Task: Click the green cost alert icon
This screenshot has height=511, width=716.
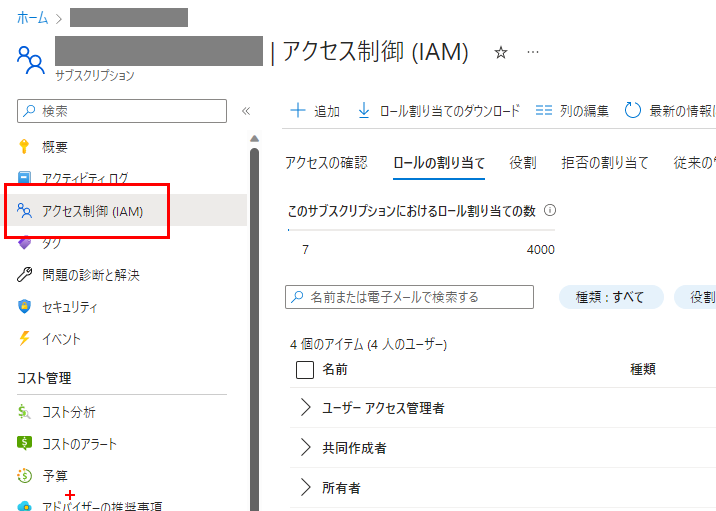Action: point(24,443)
